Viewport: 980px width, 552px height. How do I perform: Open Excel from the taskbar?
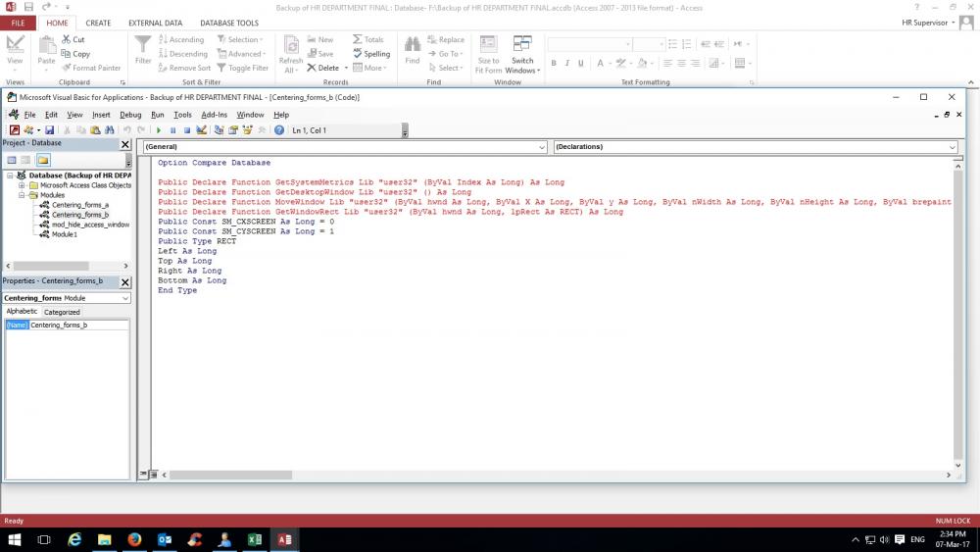[255, 539]
